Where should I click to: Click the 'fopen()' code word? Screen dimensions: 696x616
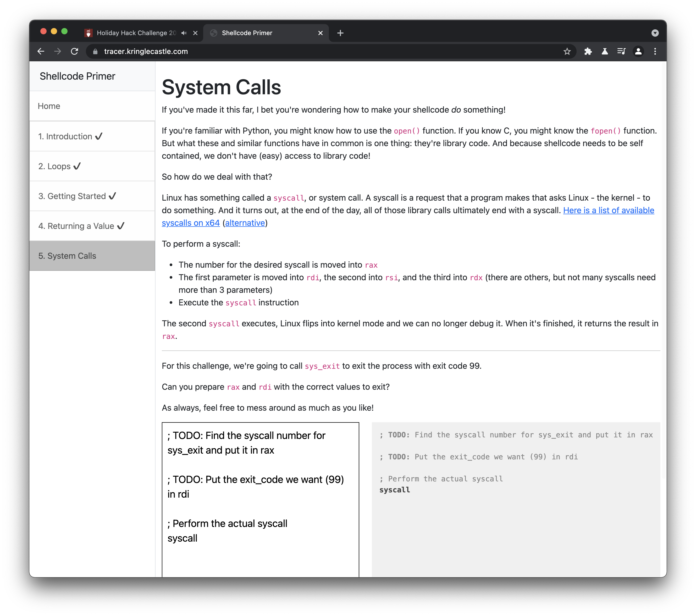606,131
